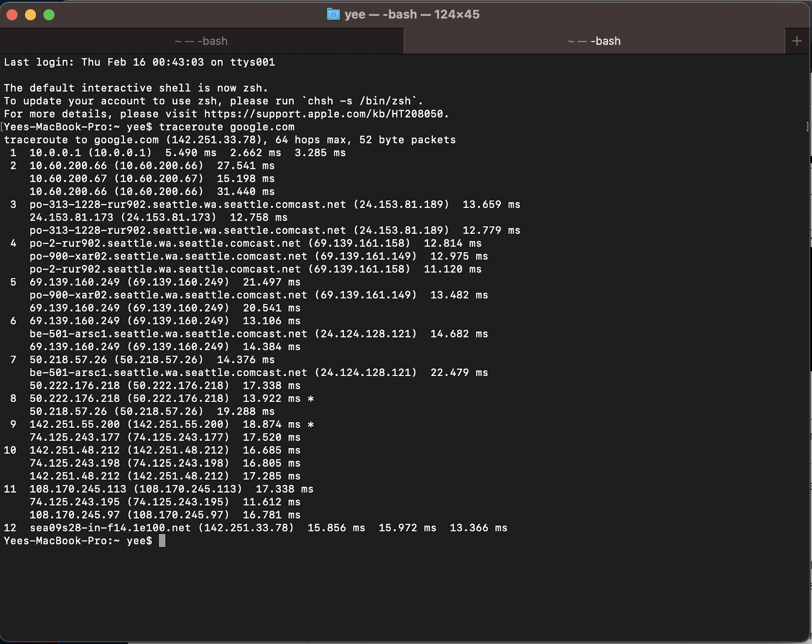This screenshot has height=644, width=812.
Task: Click the 74.125.243.195 row
Action: pyautogui.click(x=165, y=502)
